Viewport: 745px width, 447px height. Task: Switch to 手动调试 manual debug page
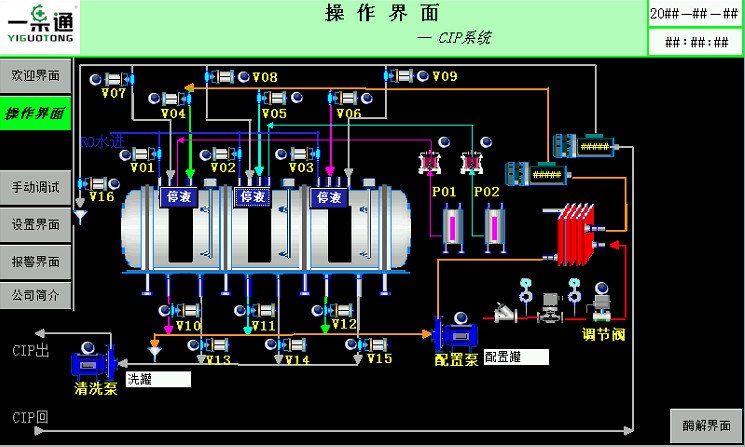point(35,187)
